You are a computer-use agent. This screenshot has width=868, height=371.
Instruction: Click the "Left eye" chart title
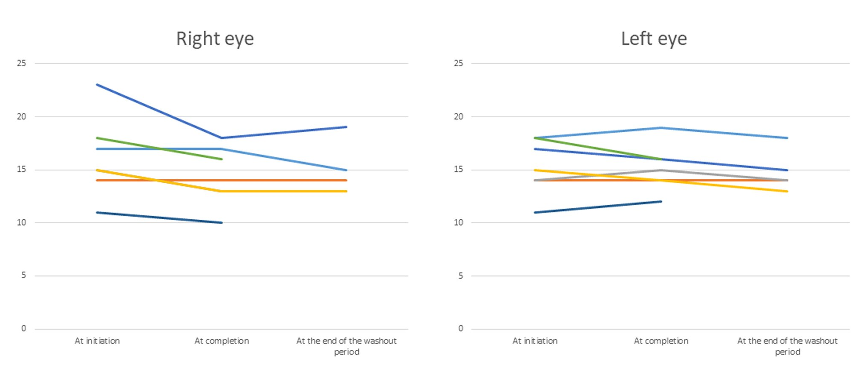pyautogui.click(x=654, y=39)
